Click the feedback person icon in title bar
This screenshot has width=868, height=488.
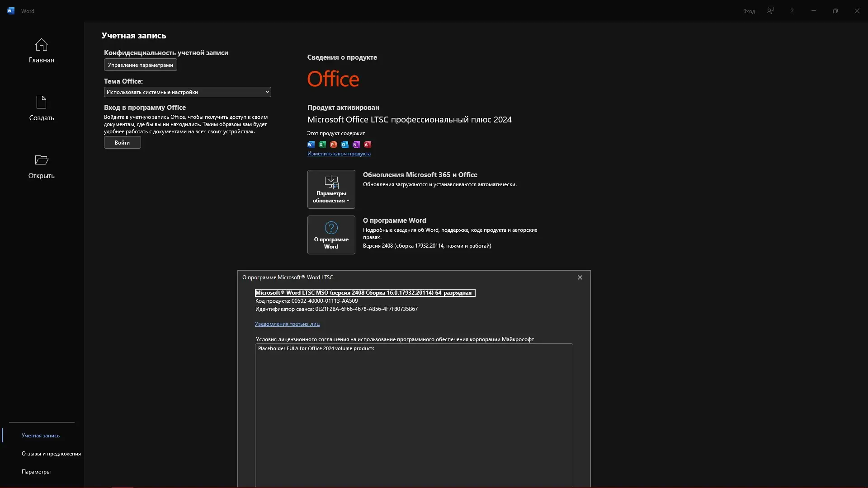(770, 11)
